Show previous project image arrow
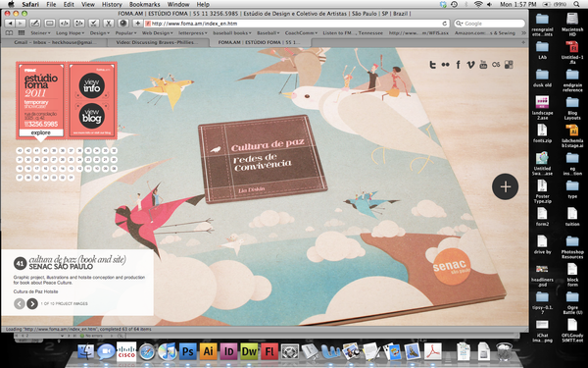The height and width of the screenshot is (368, 588). point(20,303)
